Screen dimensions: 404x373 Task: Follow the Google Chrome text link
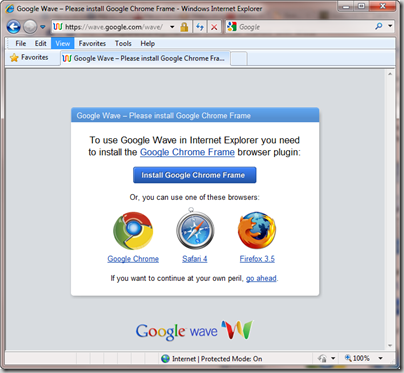pyautogui.click(x=133, y=259)
